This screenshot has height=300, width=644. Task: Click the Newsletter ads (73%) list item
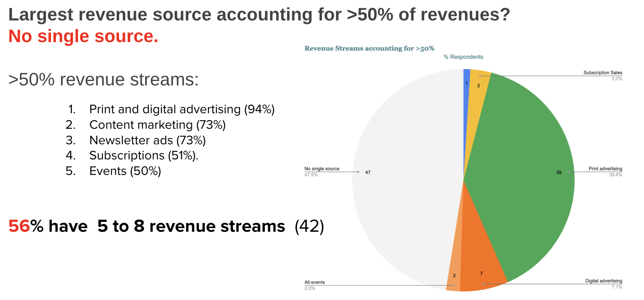click(x=147, y=140)
